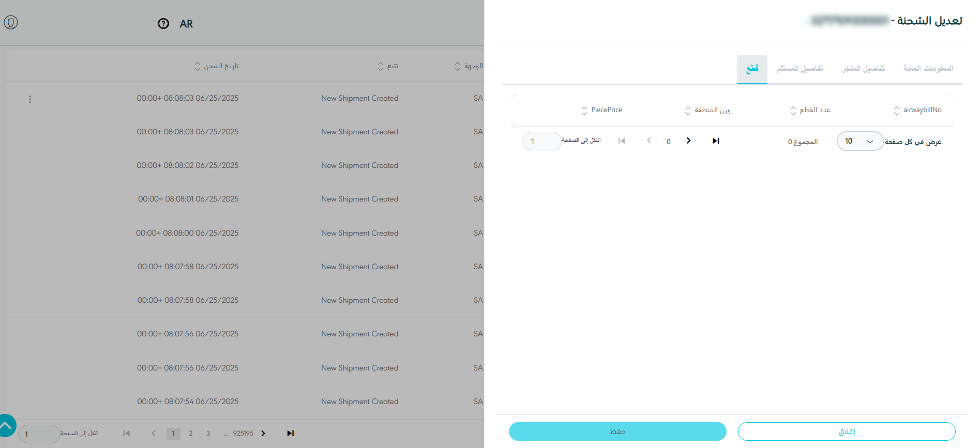980x448 pixels.
Task: Jump to first page in pieces table
Action: pos(622,141)
